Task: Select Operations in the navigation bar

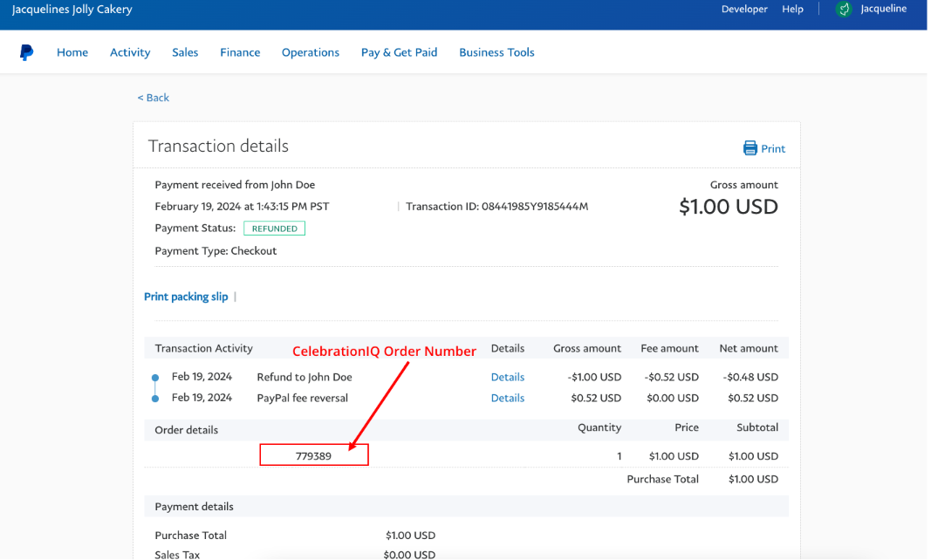Action: pyautogui.click(x=311, y=52)
